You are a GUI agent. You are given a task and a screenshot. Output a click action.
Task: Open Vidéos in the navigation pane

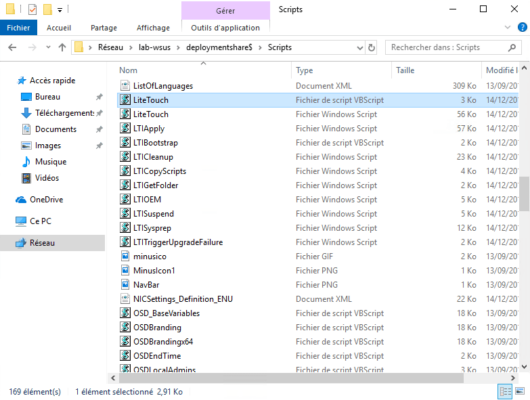click(47, 178)
